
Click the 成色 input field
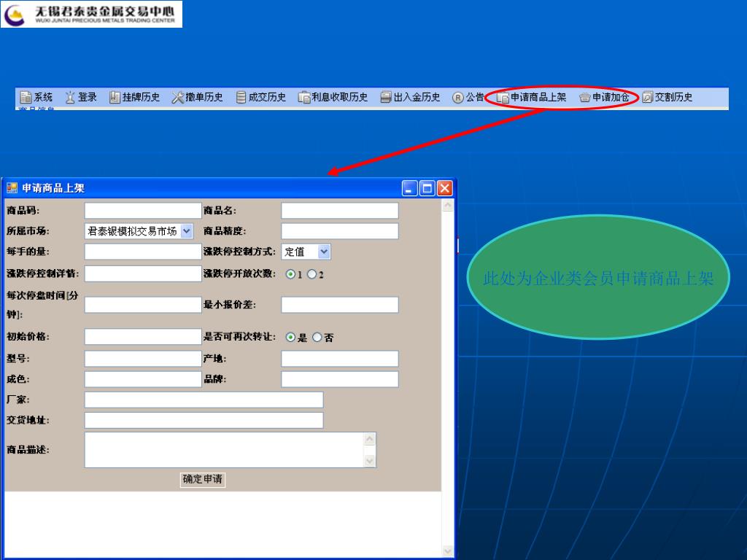pyautogui.click(x=143, y=379)
